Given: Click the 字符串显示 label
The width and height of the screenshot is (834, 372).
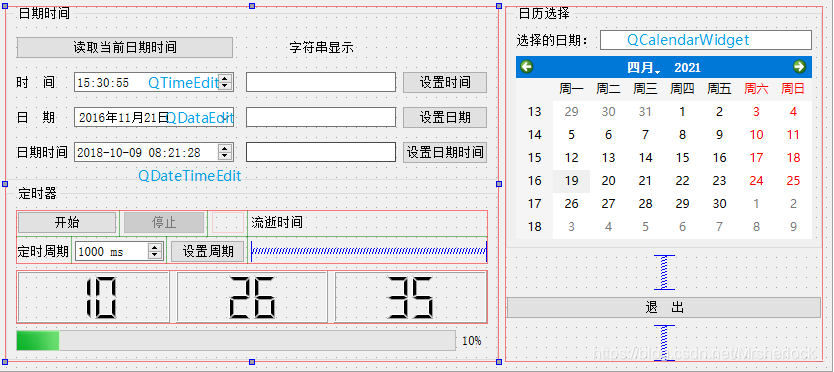Looking at the screenshot, I should tap(321, 47).
